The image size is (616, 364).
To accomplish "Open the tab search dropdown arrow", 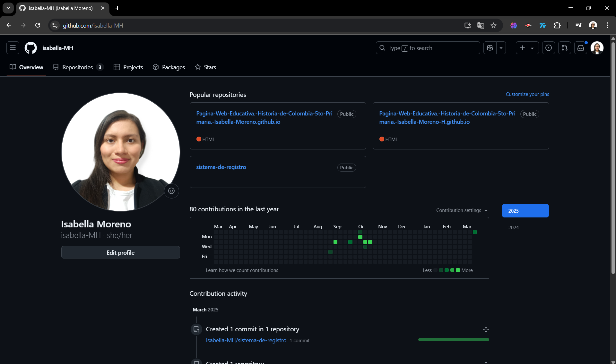I will click(x=8, y=8).
